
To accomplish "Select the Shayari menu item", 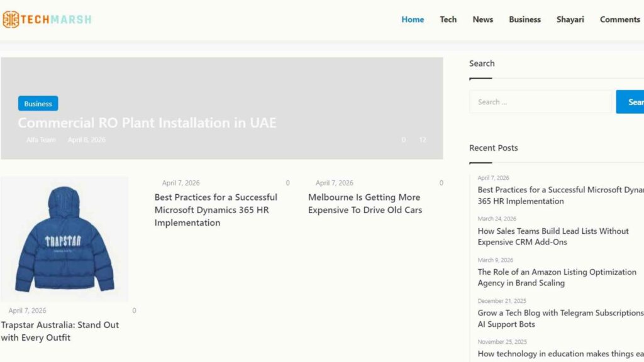I will click(570, 19).
